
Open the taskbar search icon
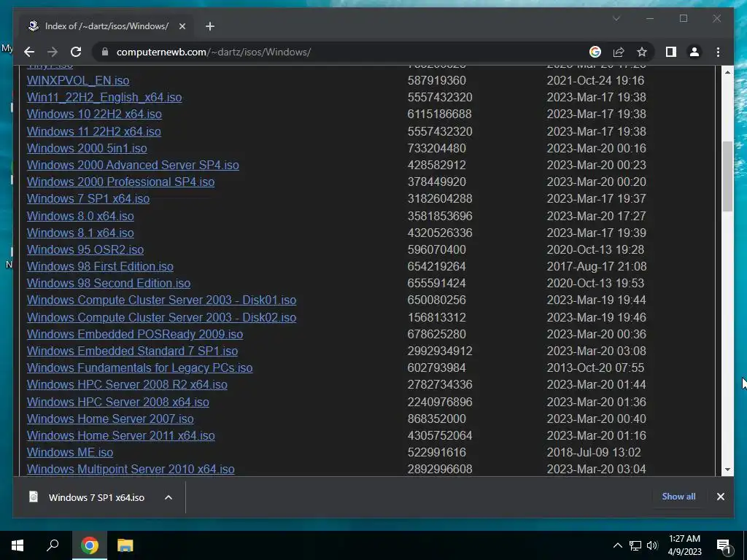(x=53, y=545)
